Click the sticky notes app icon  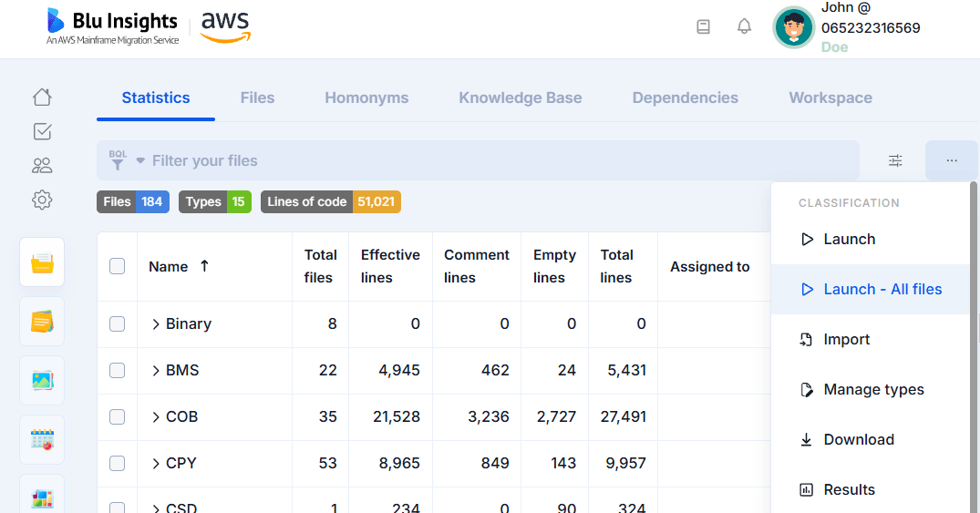pos(42,322)
